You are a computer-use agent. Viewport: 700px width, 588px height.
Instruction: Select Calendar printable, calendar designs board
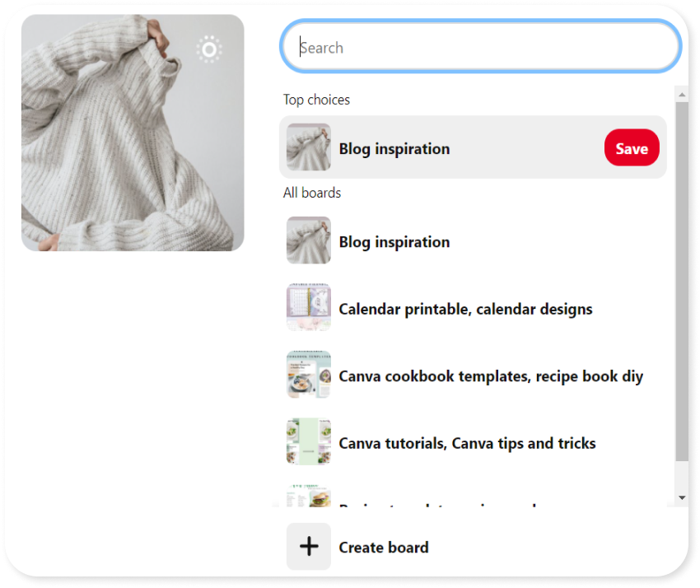coord(473,309)
